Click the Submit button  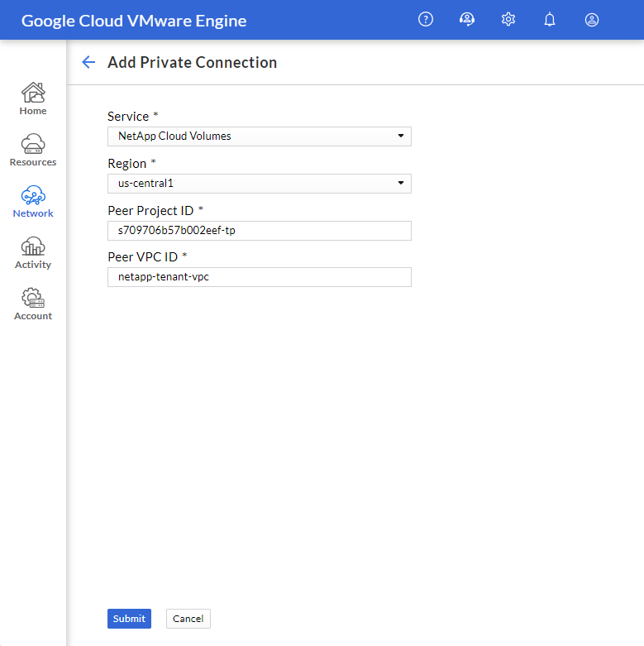[129, 619]
